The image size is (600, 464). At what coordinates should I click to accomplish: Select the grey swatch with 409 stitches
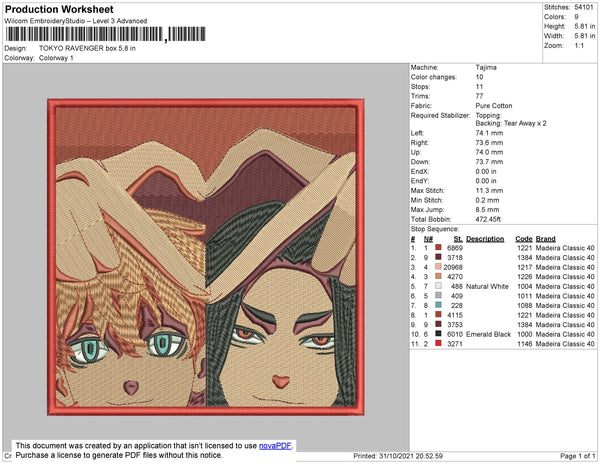pos(439,296)
